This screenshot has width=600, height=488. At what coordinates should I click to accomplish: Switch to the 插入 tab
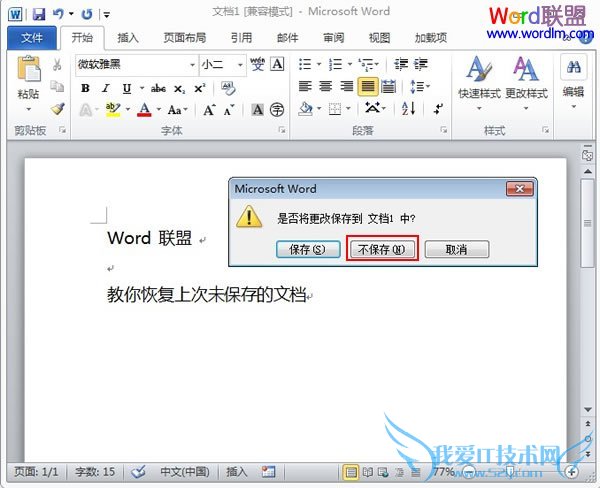point(128,38)
